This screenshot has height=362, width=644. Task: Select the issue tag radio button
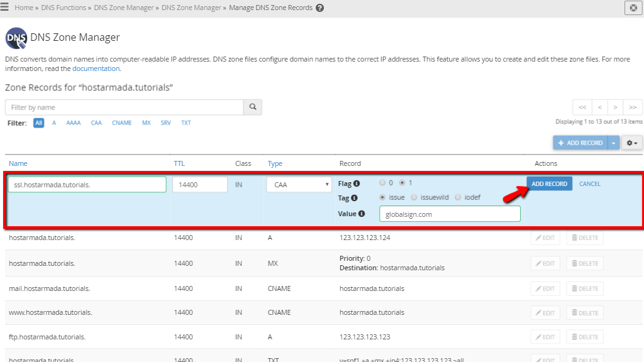[x=382, y=197]
